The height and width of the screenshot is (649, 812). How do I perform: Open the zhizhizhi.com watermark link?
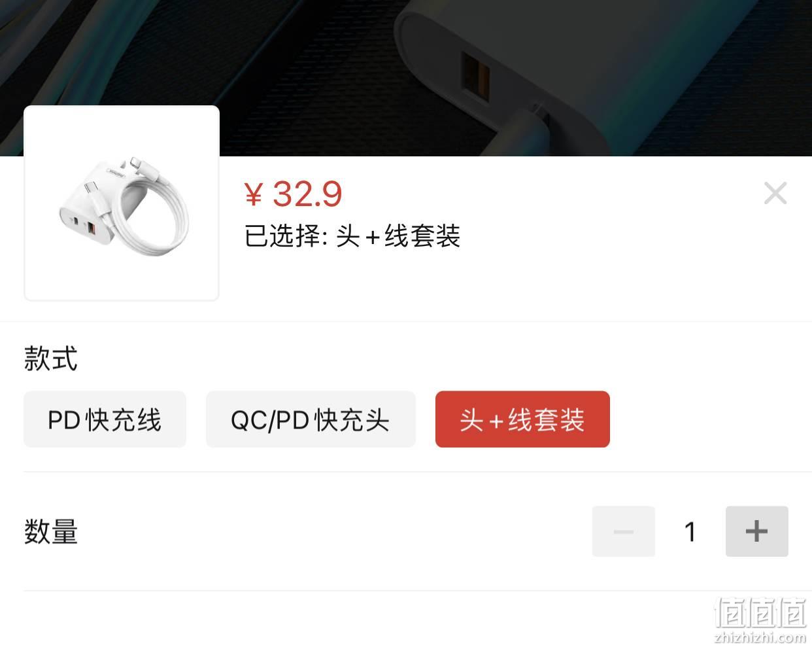[x=760, y=637]
